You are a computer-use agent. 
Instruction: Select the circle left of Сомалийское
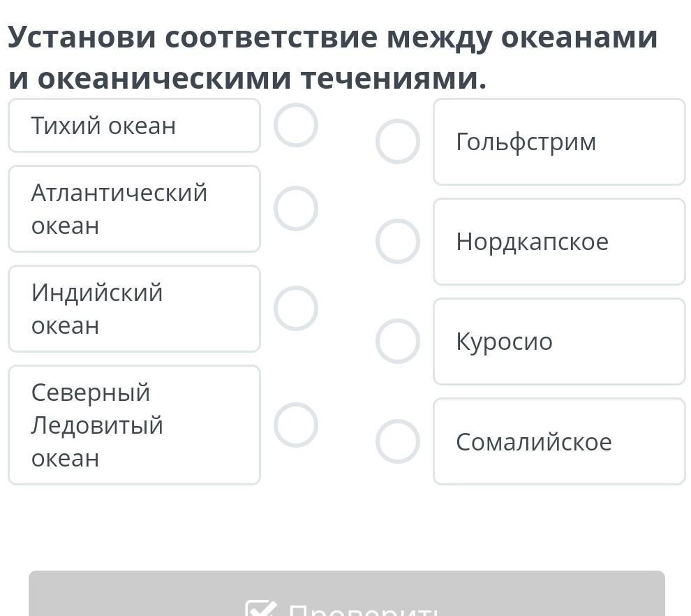tap(398, 441)
